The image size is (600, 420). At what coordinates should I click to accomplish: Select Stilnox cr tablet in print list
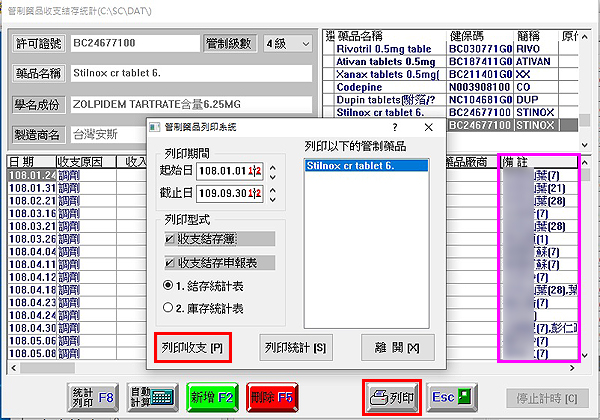pyautogui.click(x=350, y=167)
